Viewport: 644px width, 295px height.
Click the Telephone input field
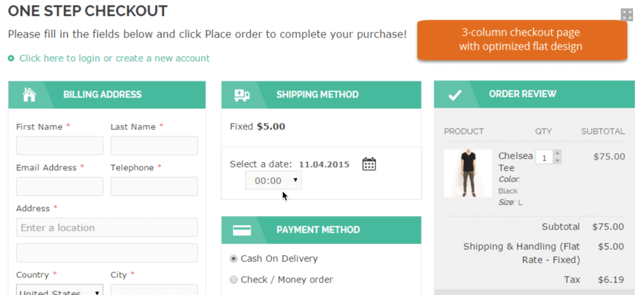pyautogui.click(x=154, y=186)
